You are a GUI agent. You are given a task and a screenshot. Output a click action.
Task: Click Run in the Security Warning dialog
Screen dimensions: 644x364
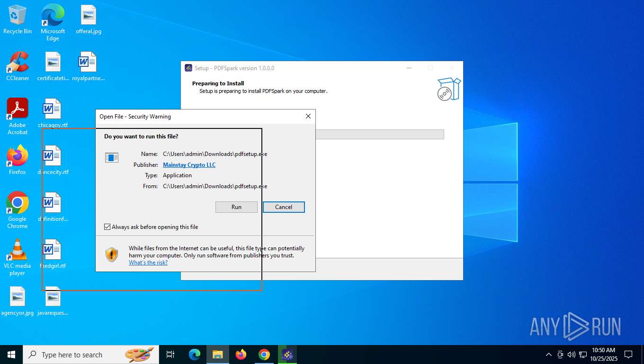coord(236,207)
